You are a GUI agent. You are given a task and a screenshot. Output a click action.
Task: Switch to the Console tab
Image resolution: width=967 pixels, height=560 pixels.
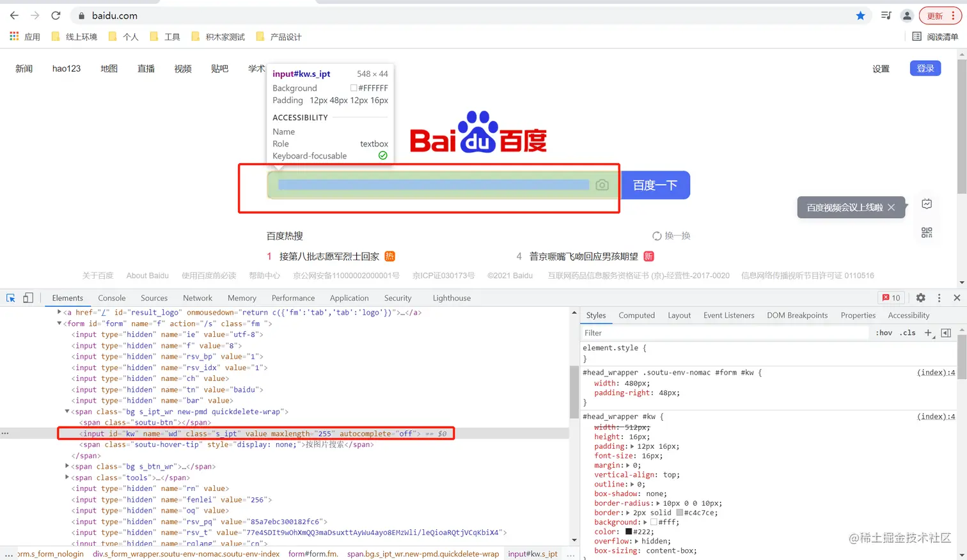pyautogui.click(x=112, y=298)
